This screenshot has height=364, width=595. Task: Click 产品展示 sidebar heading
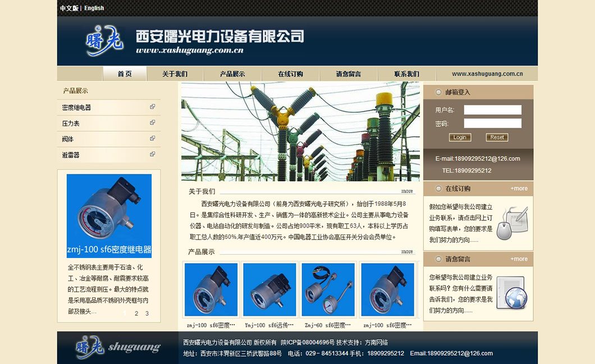(76, 91)
